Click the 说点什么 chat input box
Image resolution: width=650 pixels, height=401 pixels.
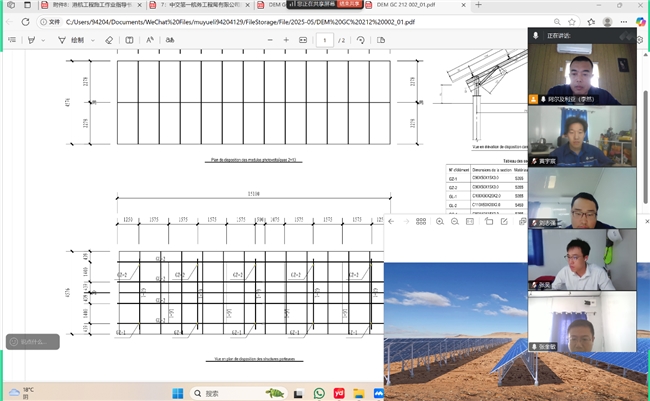pyautogui.click(x=33, y=342)
